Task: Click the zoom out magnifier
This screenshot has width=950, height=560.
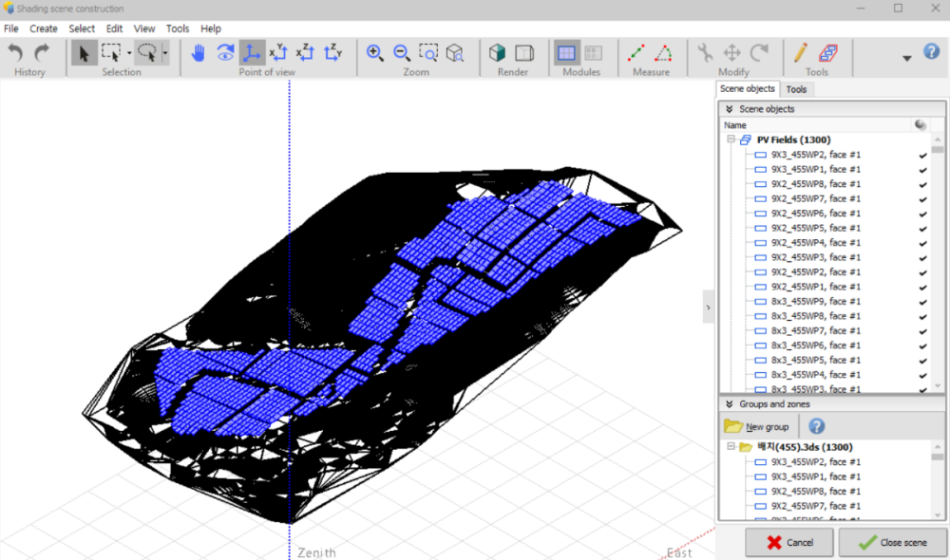Action: [x=402, y=53]
